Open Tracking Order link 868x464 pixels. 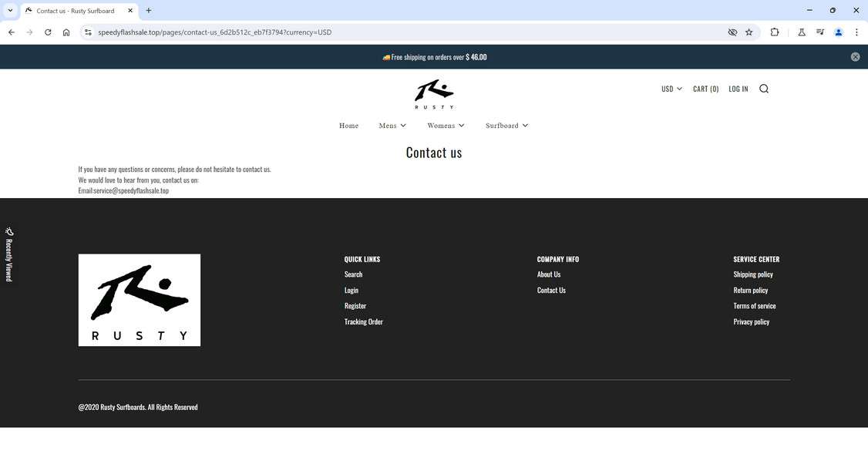(x=363, y=321)
